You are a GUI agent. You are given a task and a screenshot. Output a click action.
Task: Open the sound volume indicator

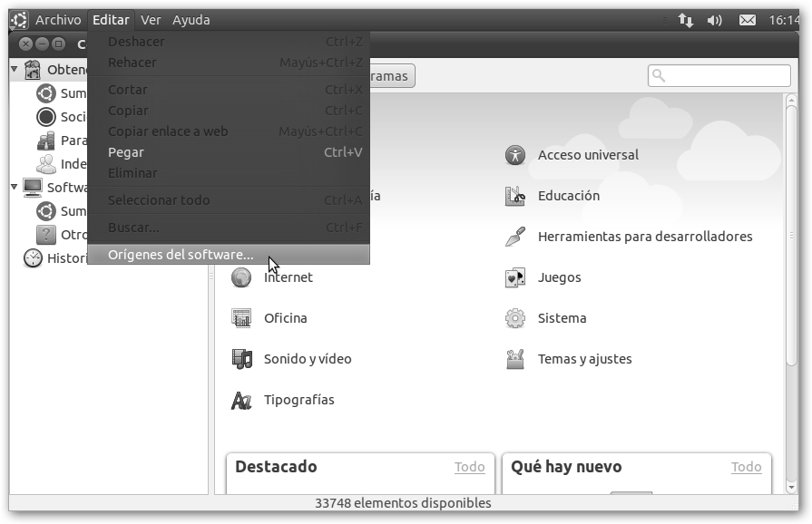tap(715, 20)
